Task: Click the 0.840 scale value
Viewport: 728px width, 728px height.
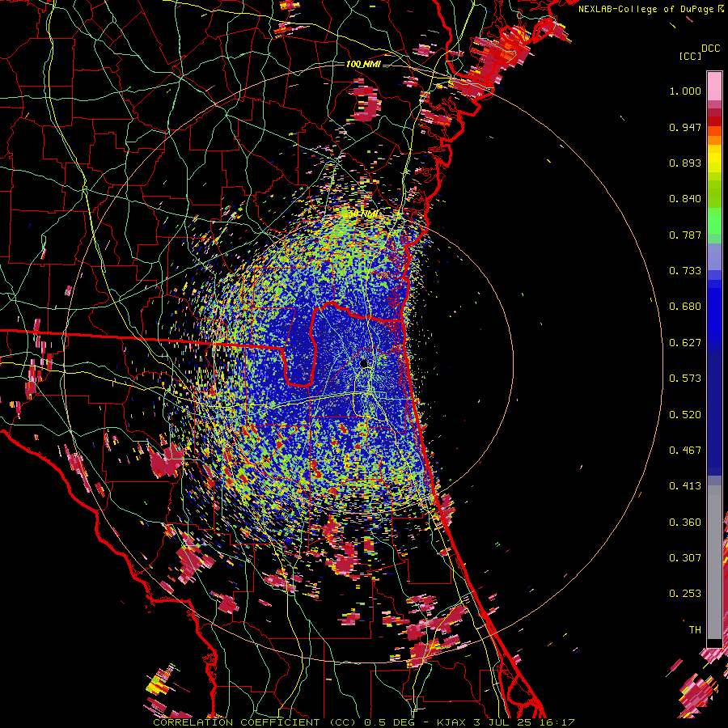Action: [685, 199]
